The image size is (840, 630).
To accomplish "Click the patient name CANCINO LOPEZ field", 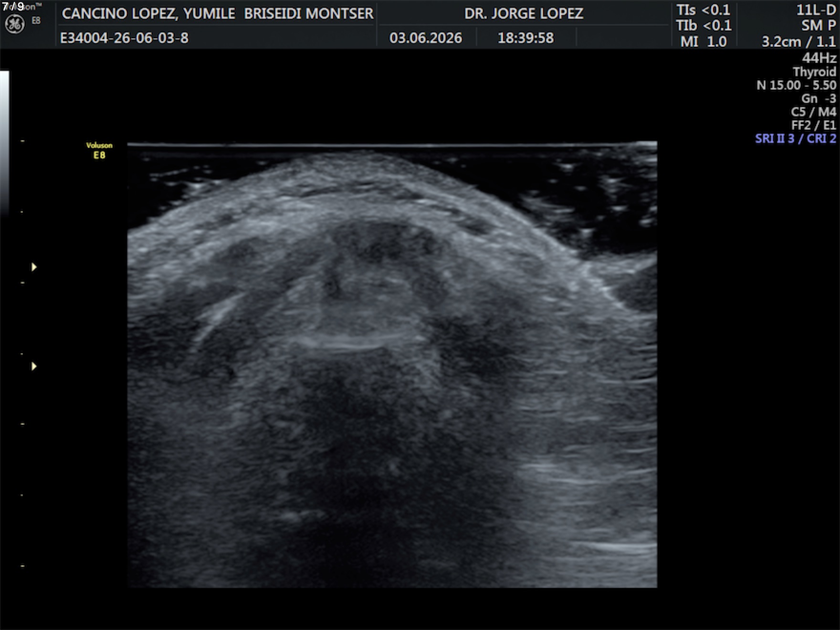I will [x=218, y=13].
